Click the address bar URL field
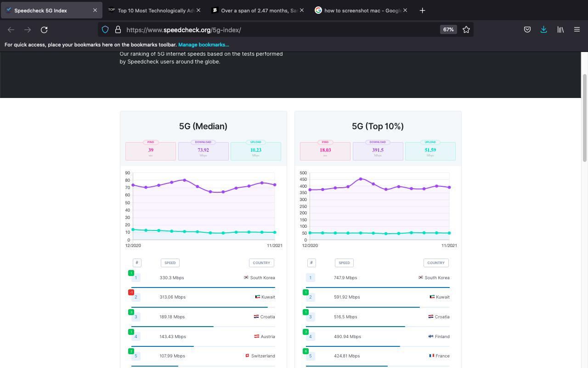Screen dimensions: 588x368 point(276,30)
